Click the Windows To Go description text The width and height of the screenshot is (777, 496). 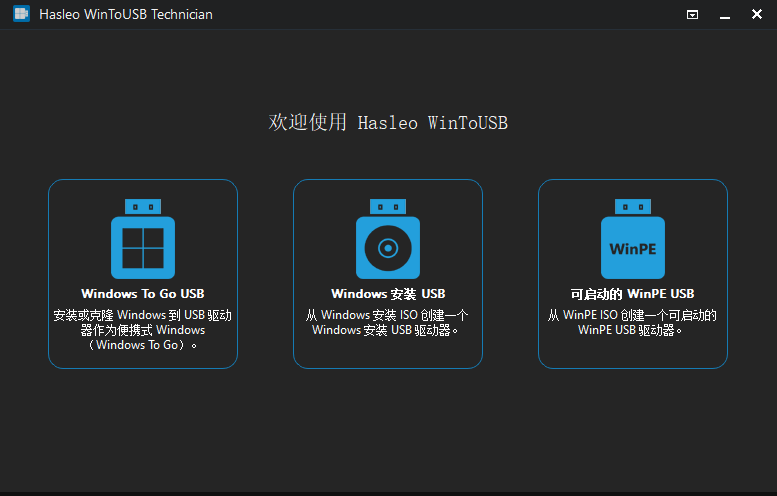click(143, 330)
